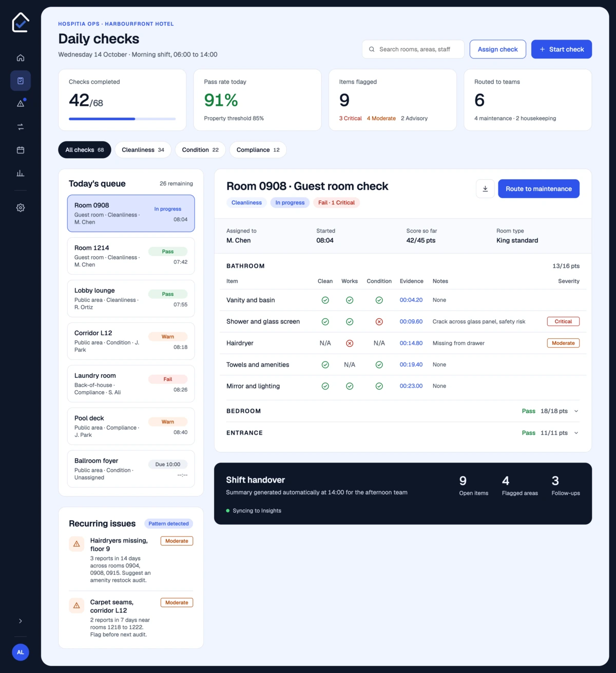This screenshot has width=616, height=673.
Task: Open the Hospitia house logo
Action: (21, 23)
